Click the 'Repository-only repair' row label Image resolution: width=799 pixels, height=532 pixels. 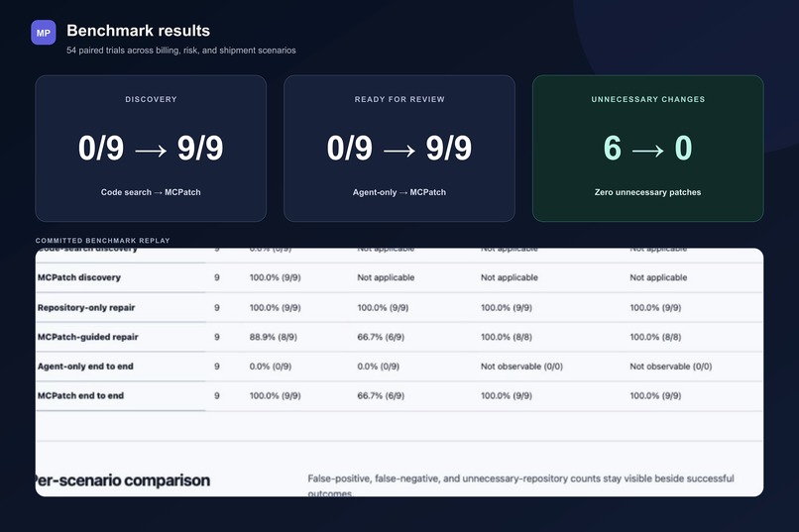(86, 307)
